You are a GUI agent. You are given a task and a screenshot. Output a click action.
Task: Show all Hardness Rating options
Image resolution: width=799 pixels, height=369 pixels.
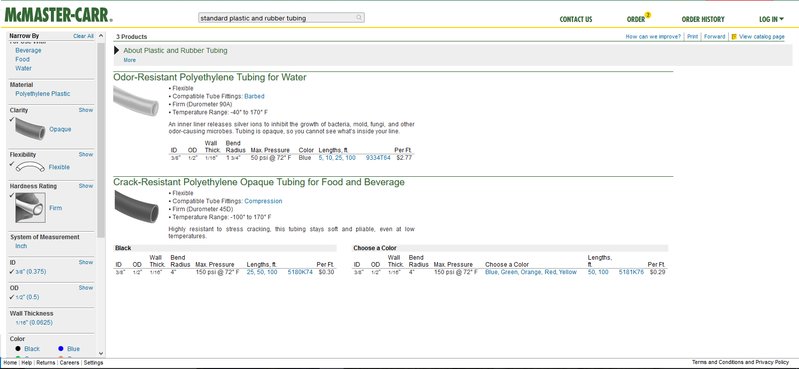pyautogui.click(x=86, y=186)
